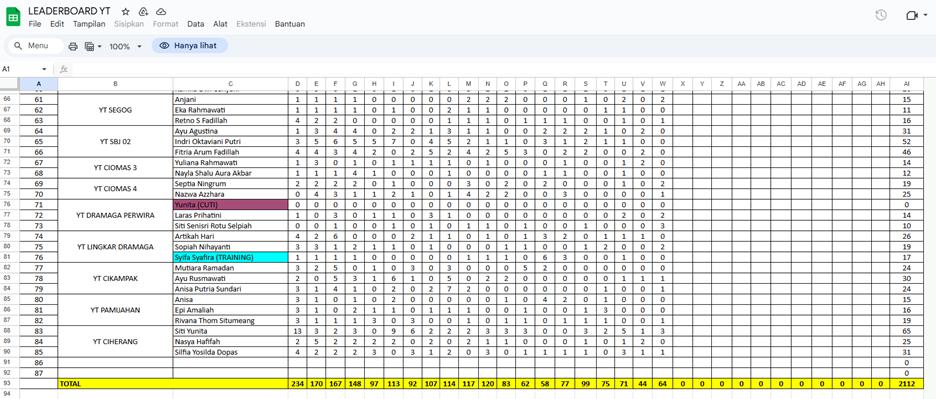936x399 pixels.
Task: Open the Format menu
Action: coord(165,24)
